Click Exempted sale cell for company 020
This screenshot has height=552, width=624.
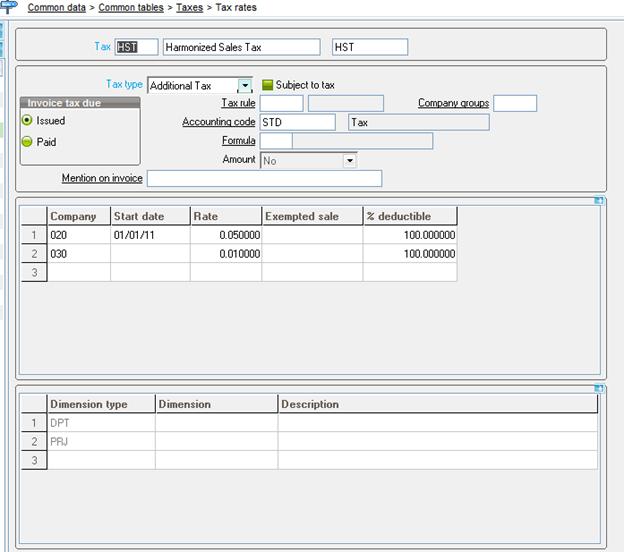[x=312, y=235]
